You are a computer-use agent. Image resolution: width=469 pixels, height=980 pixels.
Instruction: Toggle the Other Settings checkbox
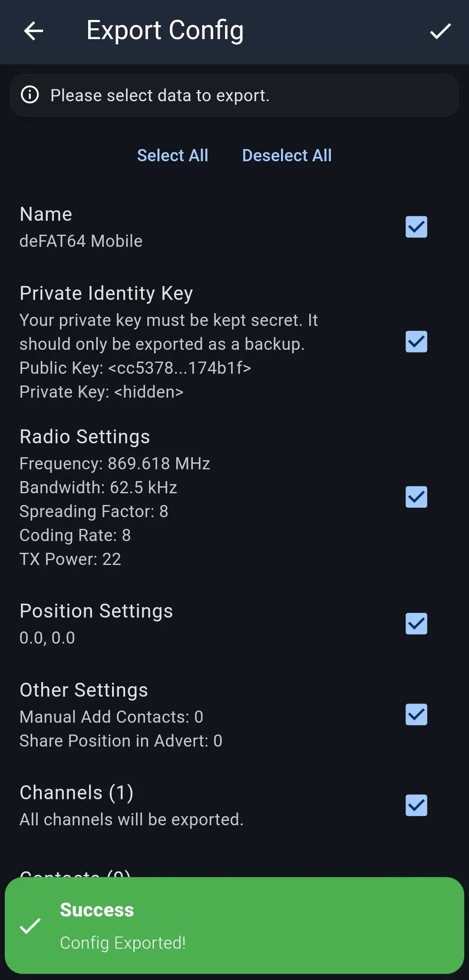pyautogui.click(x=416, y=714)
